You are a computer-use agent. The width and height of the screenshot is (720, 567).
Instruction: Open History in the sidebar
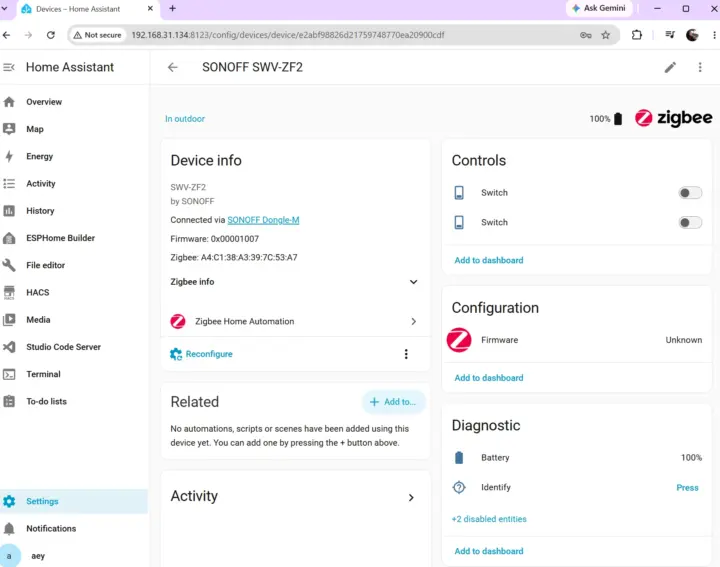pyautogui.click(x=74, y=211)
